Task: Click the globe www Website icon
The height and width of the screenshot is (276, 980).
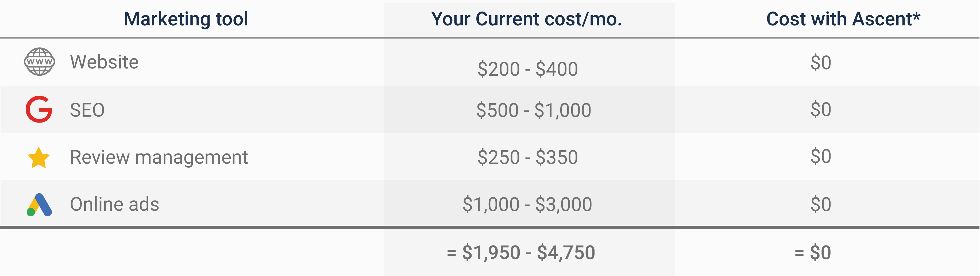Action: pos(39,62)
